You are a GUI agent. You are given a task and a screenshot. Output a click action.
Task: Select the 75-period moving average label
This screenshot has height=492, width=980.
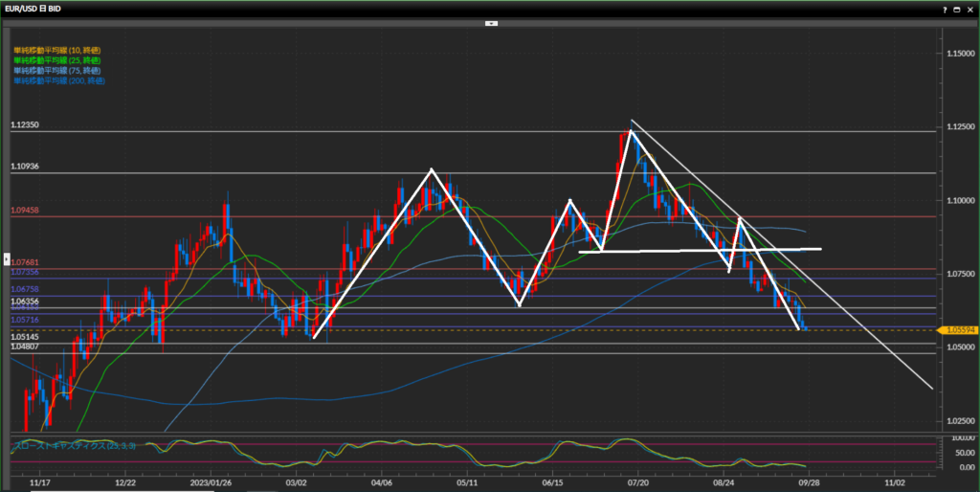point(57,71)
